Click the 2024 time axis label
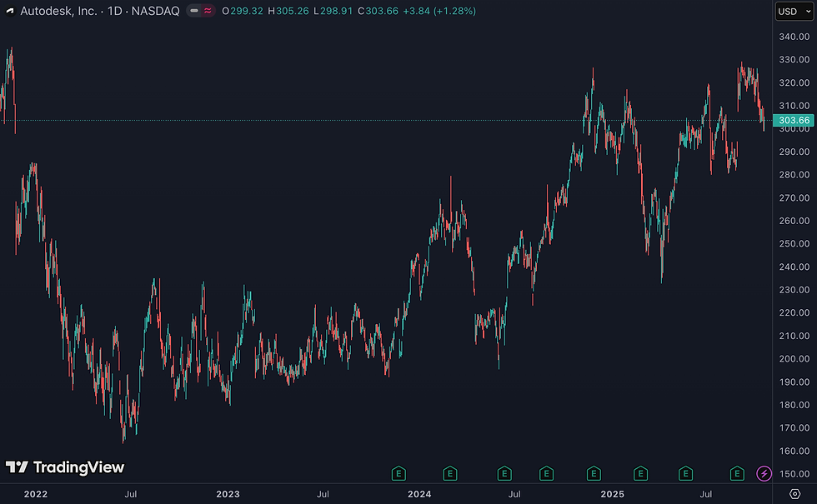817x504 pixels. point(419,494)
